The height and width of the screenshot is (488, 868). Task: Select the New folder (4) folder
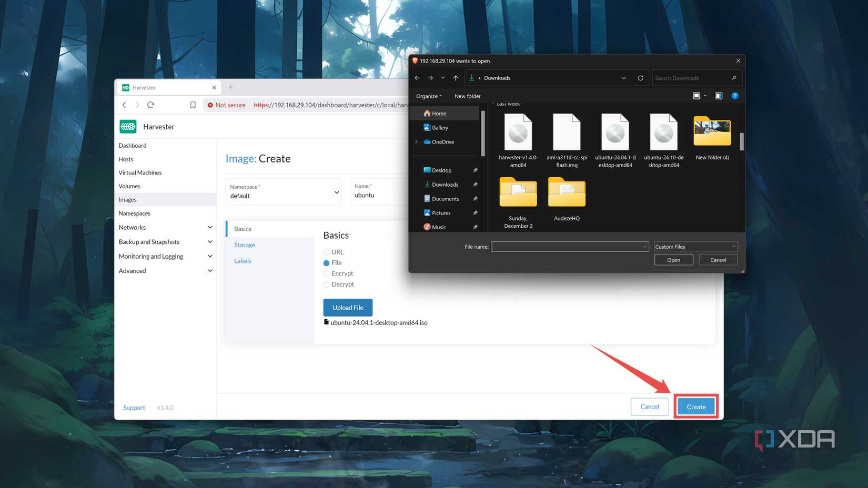(x=712, y=138)
